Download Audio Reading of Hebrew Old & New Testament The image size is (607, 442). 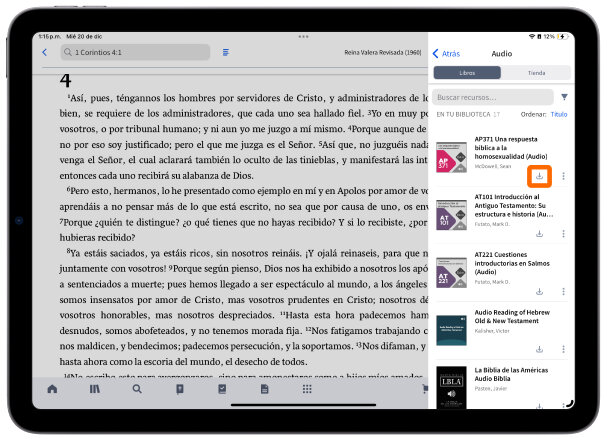(539, 349)
